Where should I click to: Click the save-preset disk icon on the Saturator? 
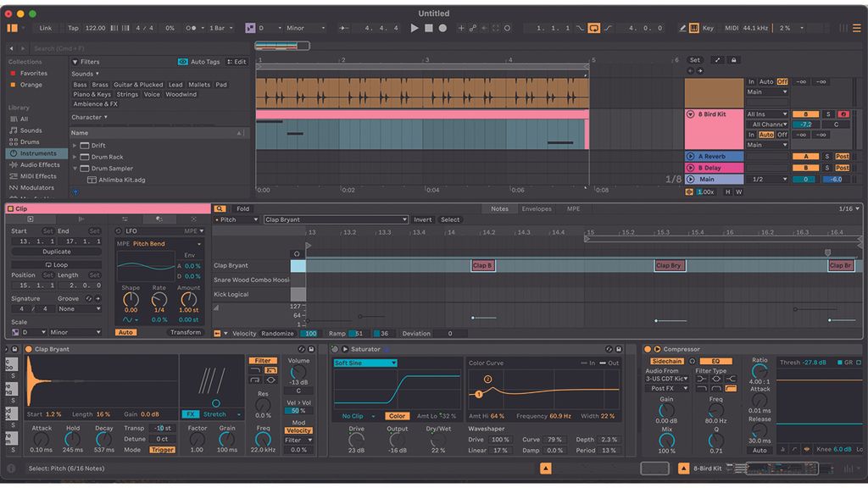tap(618, 348)
